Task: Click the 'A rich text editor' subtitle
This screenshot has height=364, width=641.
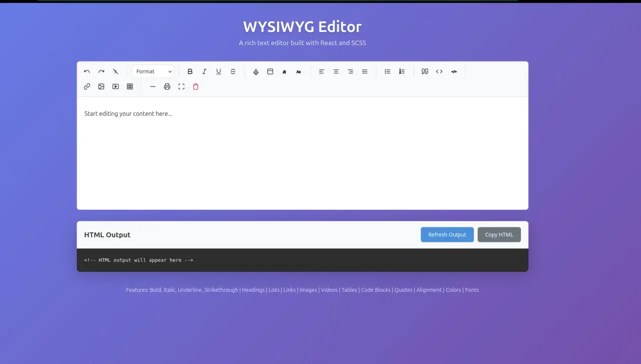Action: click(302, 43)
